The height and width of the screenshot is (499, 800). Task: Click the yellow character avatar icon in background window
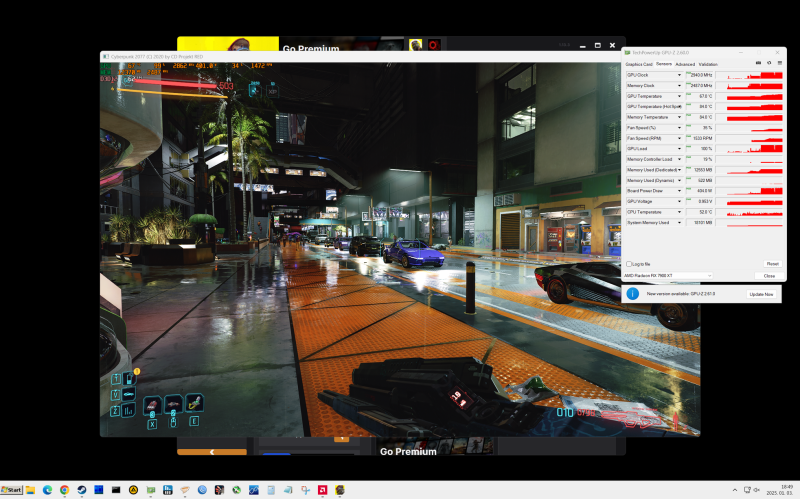(415, 45)
